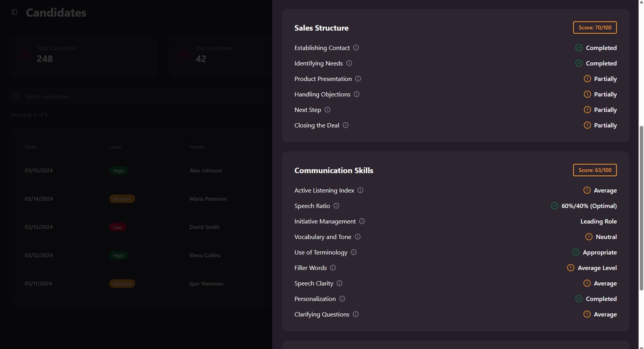Click the info icon beside Clarifying Questions
Viewport: 644px width, 349px height.
(355, 314)
